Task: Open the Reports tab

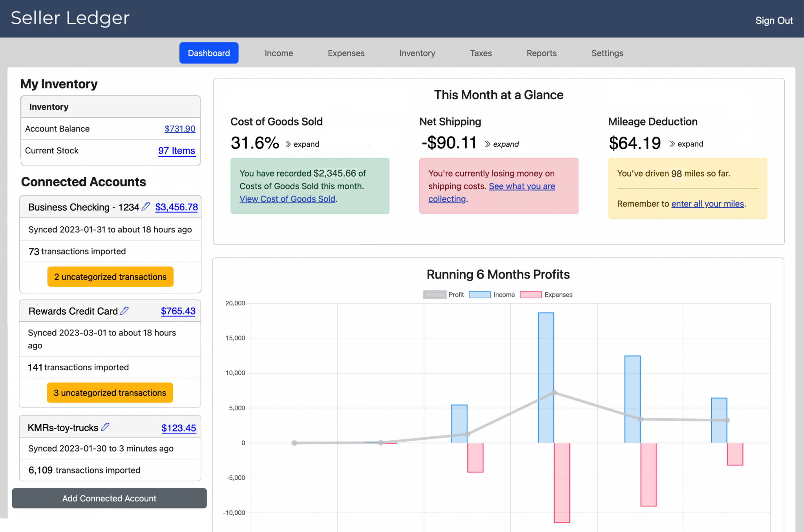Action: [x=541, y=53]
